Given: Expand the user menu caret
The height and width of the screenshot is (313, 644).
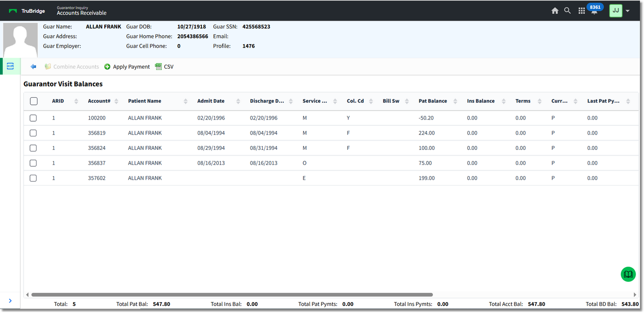Looking at the screenshot, I should pos(628,11).
